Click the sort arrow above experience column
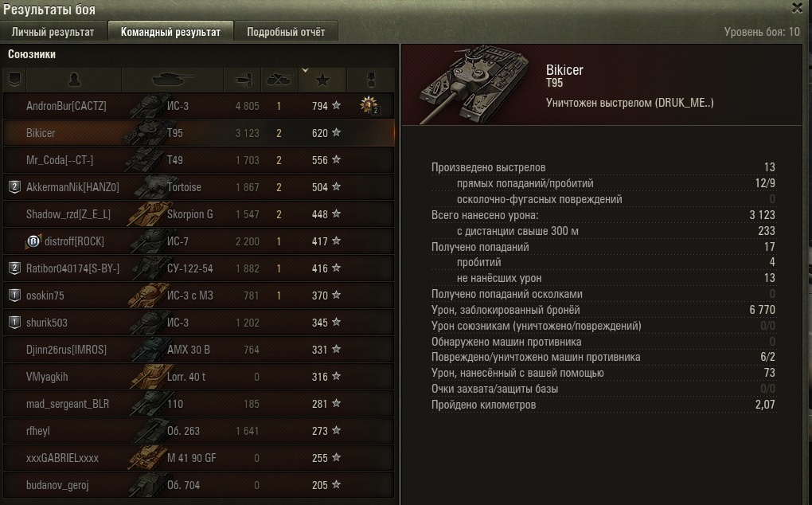 [305, 70]
